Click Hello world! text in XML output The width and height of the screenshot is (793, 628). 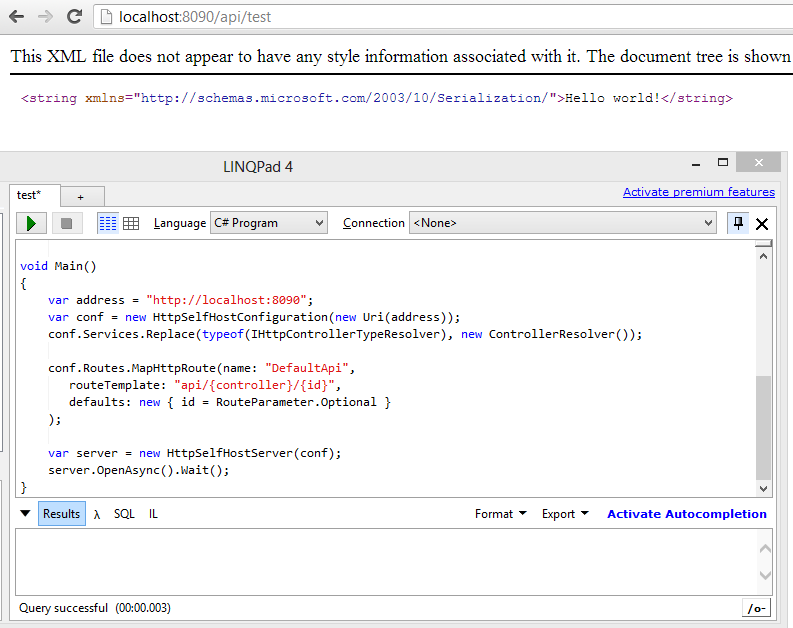[x=612, y=98]
